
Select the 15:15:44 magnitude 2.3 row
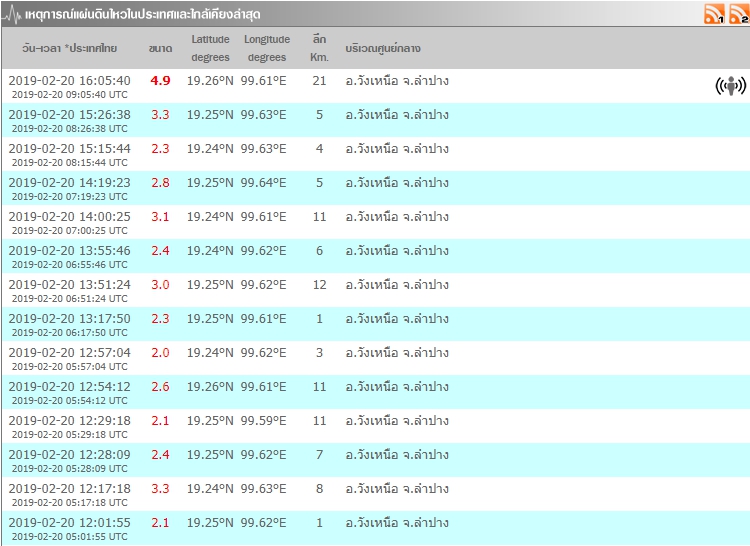[x=69, y=148]
